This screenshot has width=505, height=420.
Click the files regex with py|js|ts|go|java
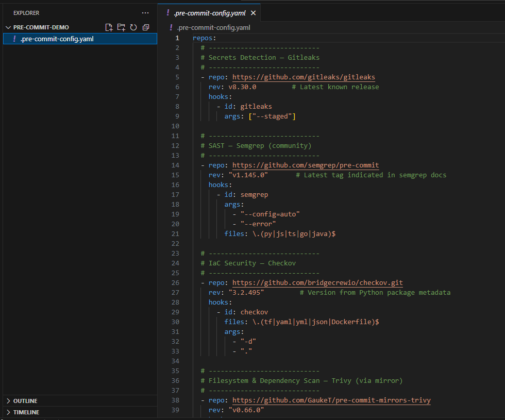tap(294, 234)
